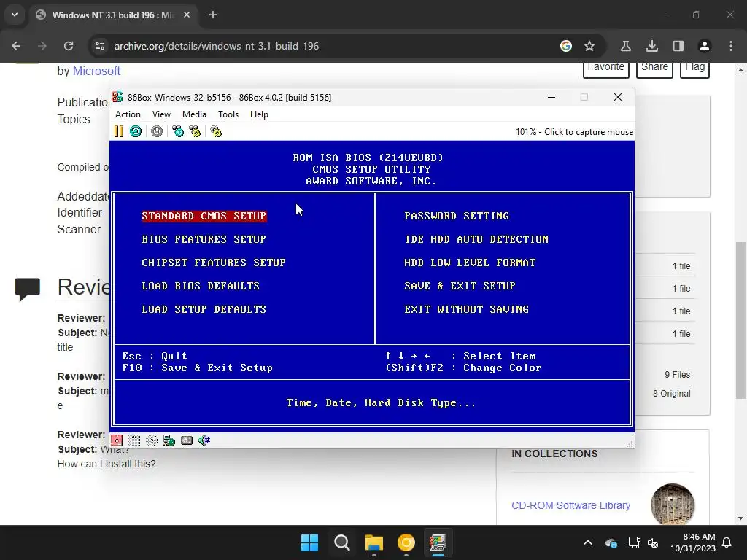Click the empty second floppy drive icon
This screenshot has height=560, width=747.
[134, 440]
